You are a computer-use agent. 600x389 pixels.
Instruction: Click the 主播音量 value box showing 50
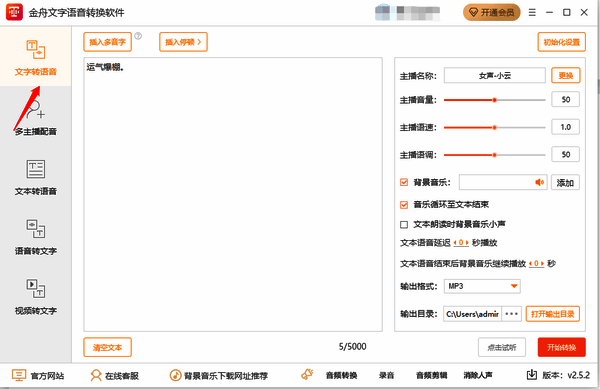click(x=566, y=99)
